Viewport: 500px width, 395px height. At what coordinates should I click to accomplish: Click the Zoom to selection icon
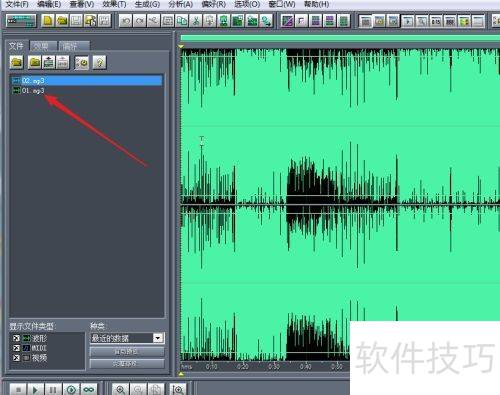click(178, 389)
